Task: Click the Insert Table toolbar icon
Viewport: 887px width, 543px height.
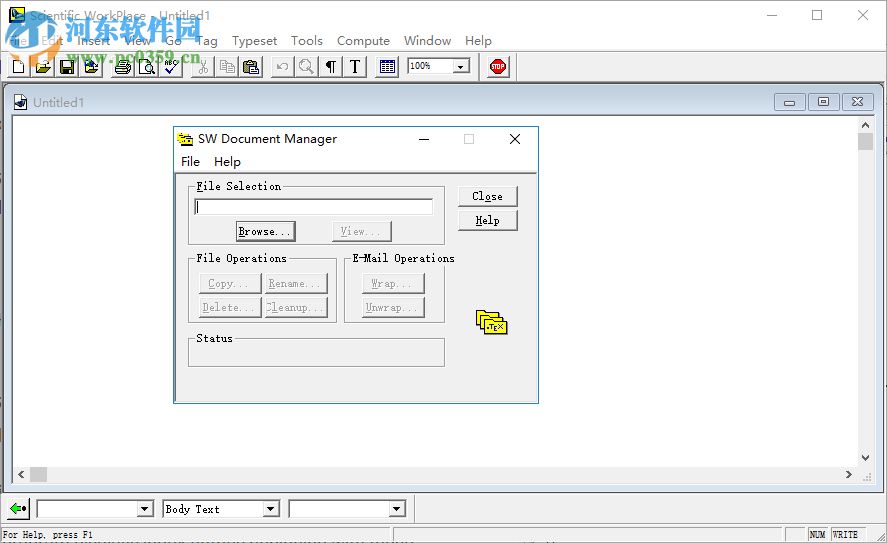Action: (388, 67)
